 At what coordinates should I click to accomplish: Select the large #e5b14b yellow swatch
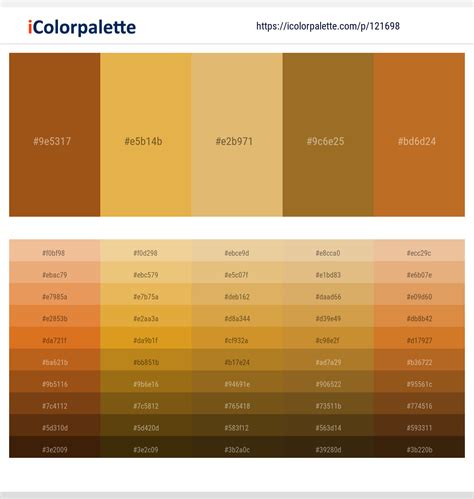click(x=146, y=135)
